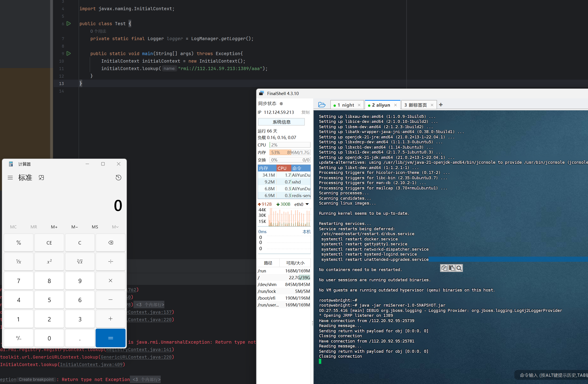The width and height of the screenshot is (588, 384).
Task: Click the terminal search magnifier icon
Action: 459,268
